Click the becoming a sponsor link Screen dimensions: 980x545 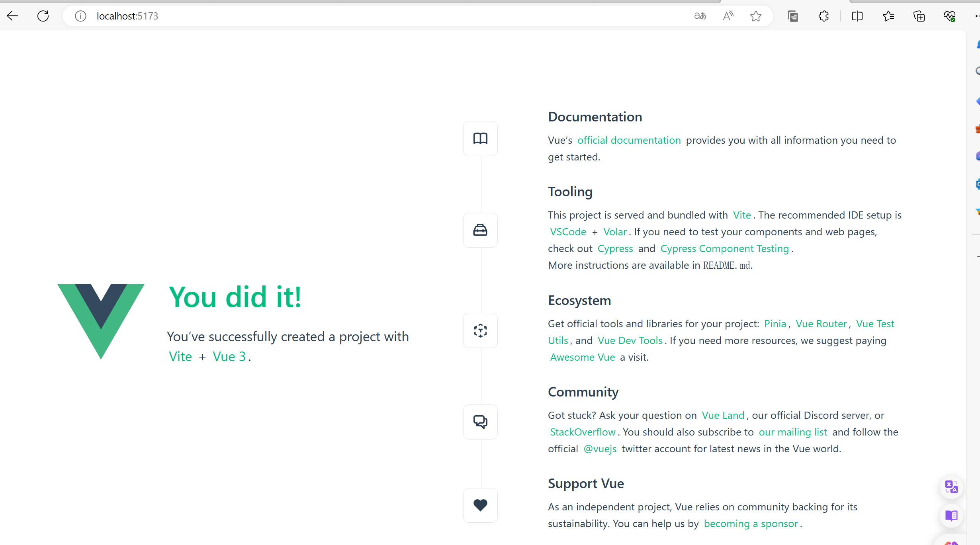pyautogui.click(x=751, y=524)
